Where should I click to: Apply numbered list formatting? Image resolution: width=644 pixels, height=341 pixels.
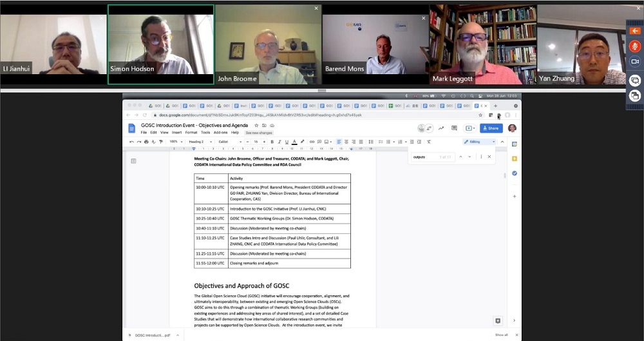tap(400, 142)
